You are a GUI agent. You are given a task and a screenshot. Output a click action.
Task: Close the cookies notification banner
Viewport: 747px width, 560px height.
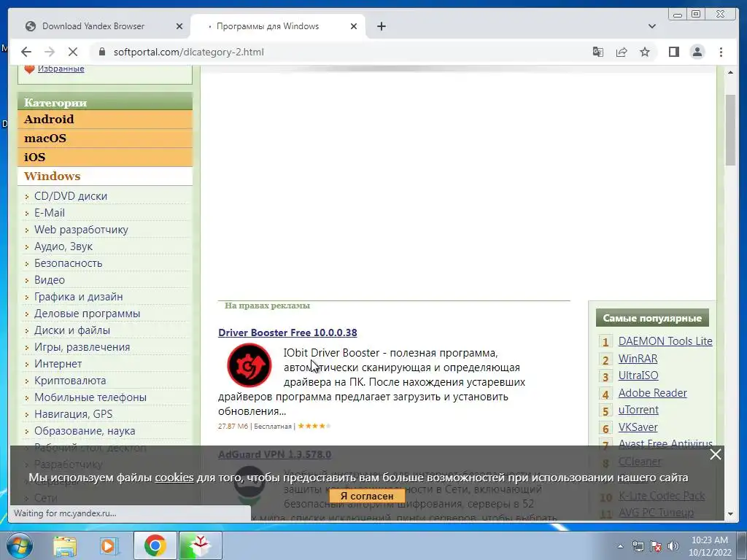tap(715, 454)
